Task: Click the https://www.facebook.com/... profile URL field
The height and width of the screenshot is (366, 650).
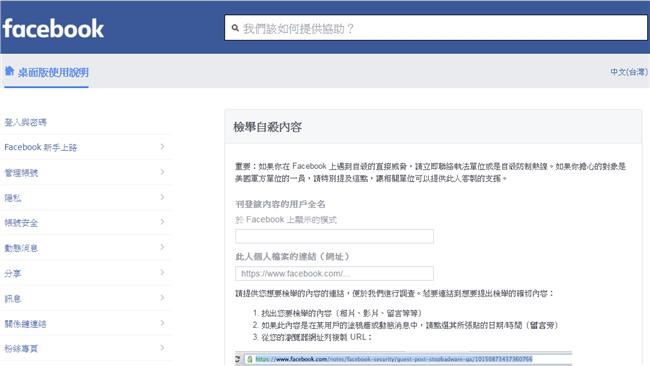Action: 334,274
